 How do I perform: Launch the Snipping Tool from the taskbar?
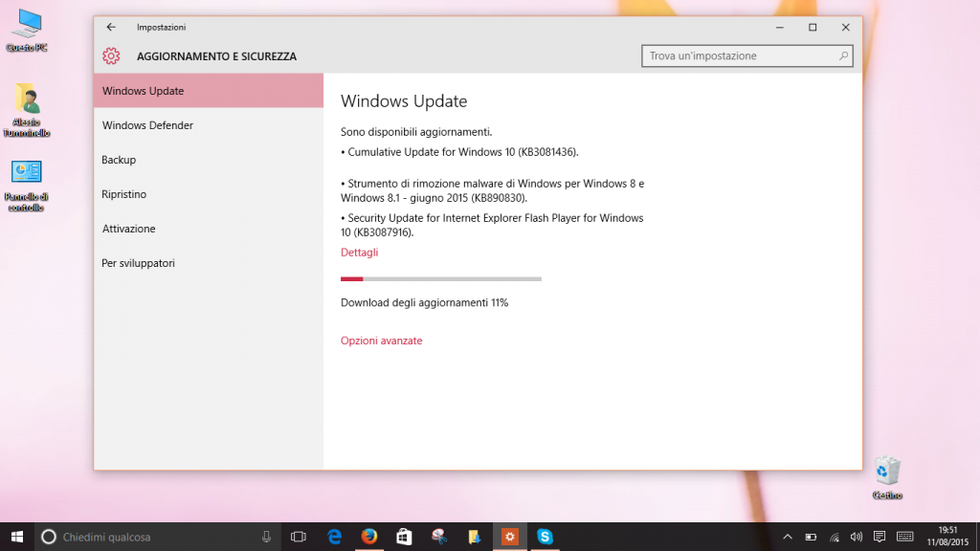[439, 537]
